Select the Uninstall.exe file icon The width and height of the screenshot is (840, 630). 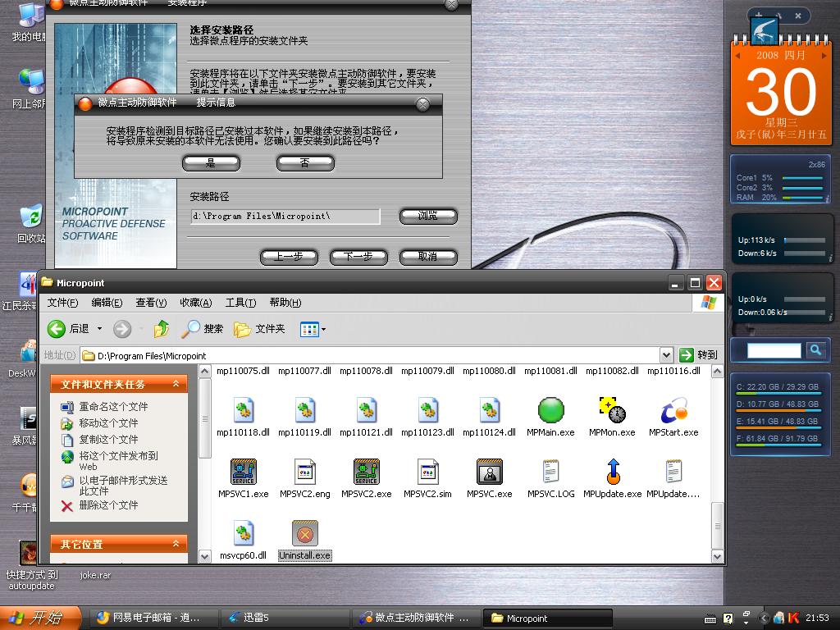tap(305, 533)
